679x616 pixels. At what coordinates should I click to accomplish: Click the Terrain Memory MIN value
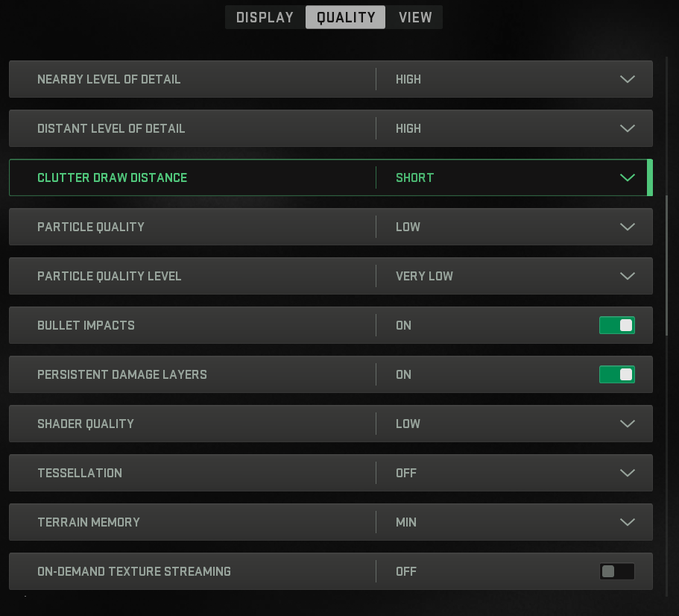pyautogui.click(x=406, y=522)
